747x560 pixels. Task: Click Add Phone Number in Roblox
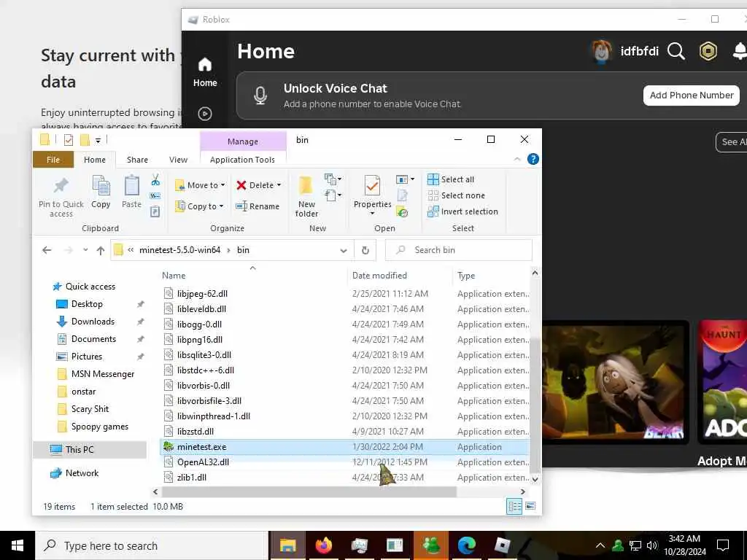(x=692, y=96)
